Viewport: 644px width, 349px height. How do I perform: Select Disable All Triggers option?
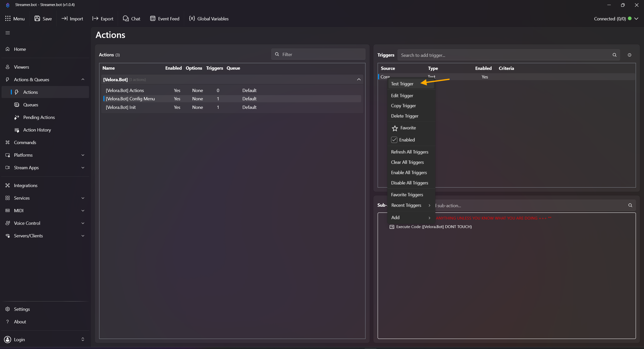click(x=409, y=183)
